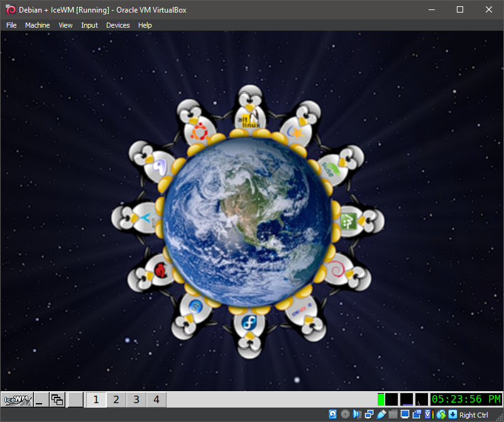Open the Input menu
The image size is (504, 422).
pyautogui.click(x=89, y=25)
